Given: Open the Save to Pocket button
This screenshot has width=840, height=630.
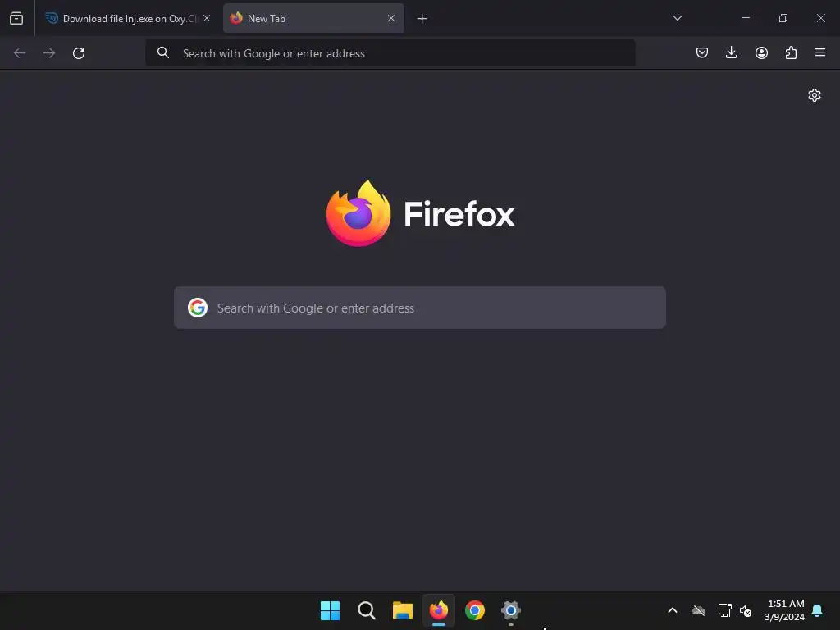Looking at the screenshot, I should (x=702, y=52).
